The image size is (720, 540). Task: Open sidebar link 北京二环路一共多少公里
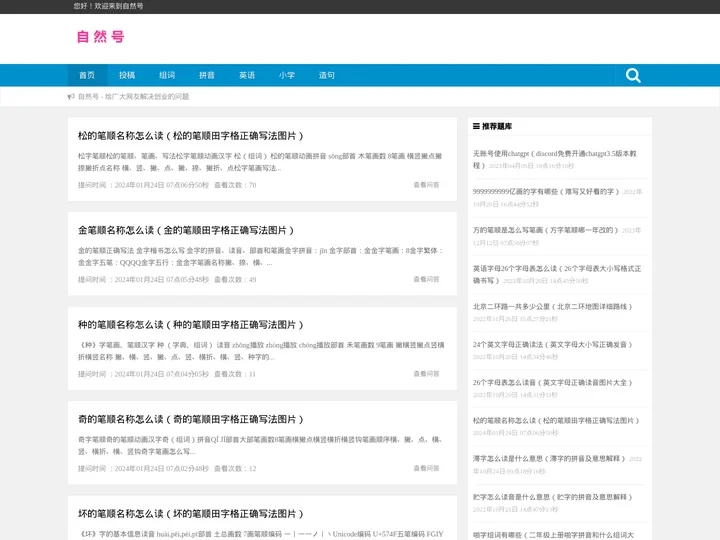[x=552, y=307]
